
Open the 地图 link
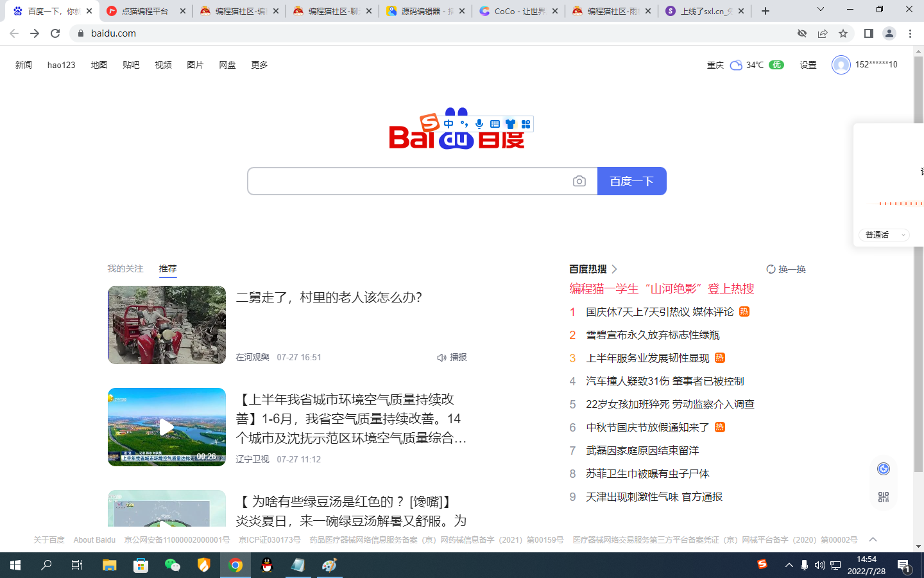pos(99,65)
